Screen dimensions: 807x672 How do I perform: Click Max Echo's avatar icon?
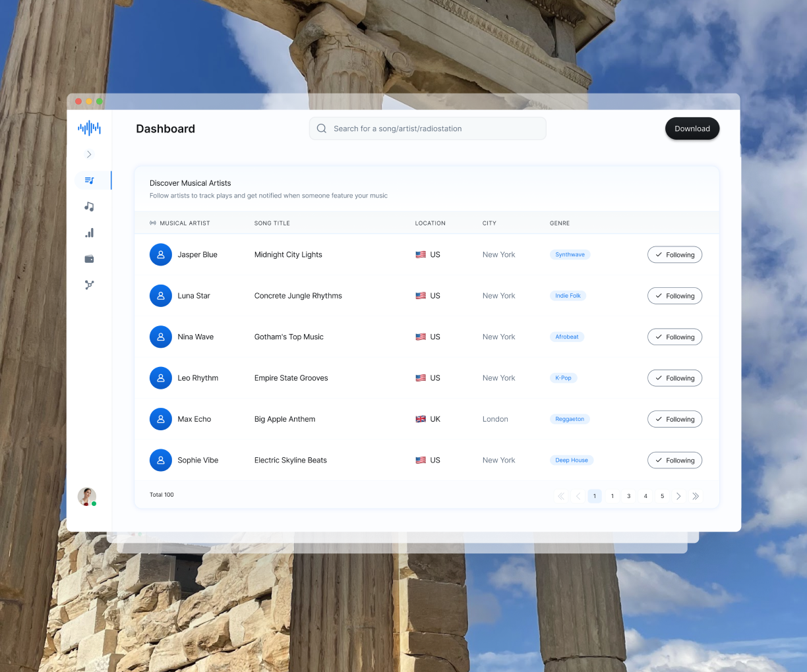tap(161, 419)
